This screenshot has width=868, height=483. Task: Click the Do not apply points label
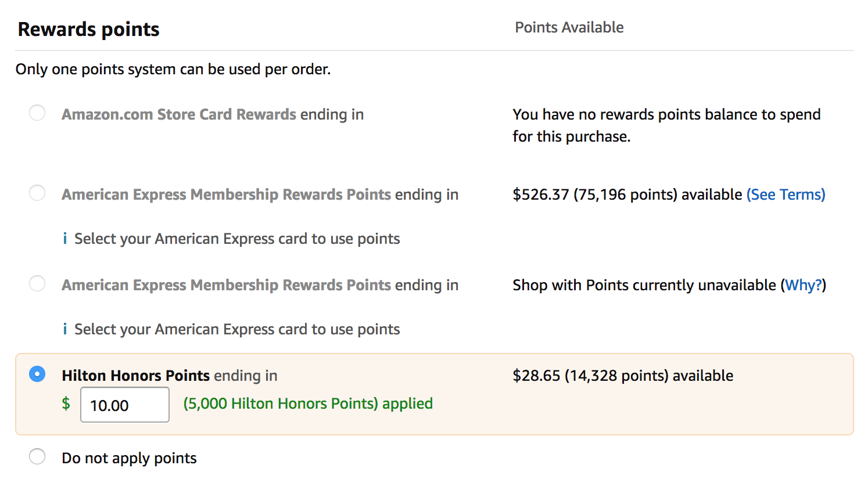(x=129, y=458)
